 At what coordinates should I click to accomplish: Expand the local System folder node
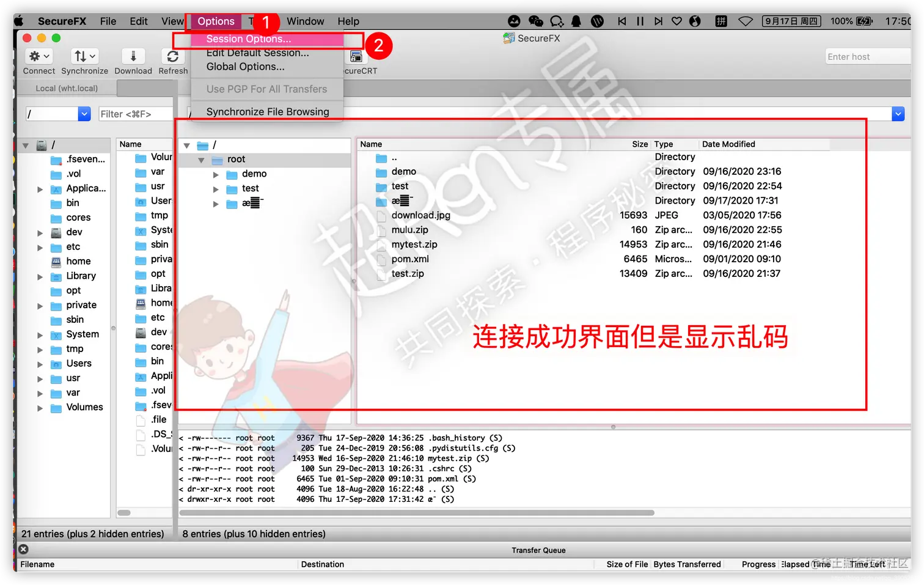[x=40, y=335]
